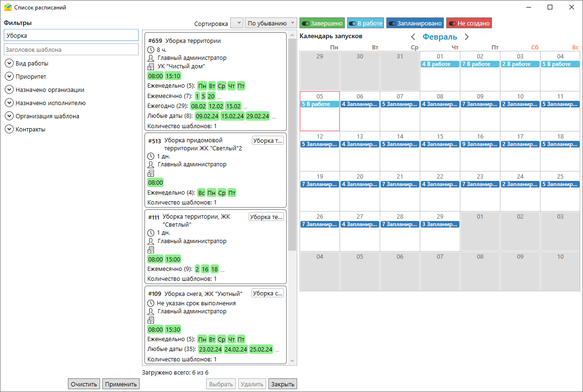Open the По убыванию sort order dropdown
This screenshot has width=583, height=392.
(x=270, y=23)
